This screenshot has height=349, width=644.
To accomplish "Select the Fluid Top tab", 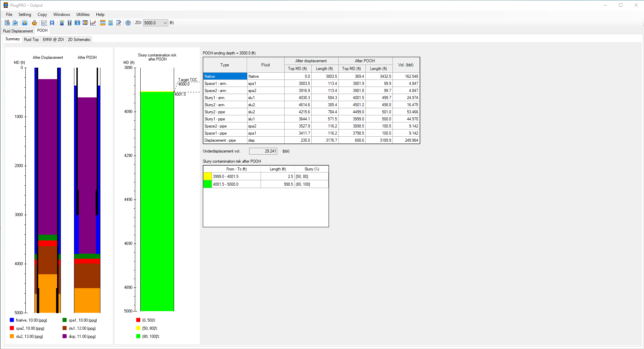I will [x=31, y=40].
